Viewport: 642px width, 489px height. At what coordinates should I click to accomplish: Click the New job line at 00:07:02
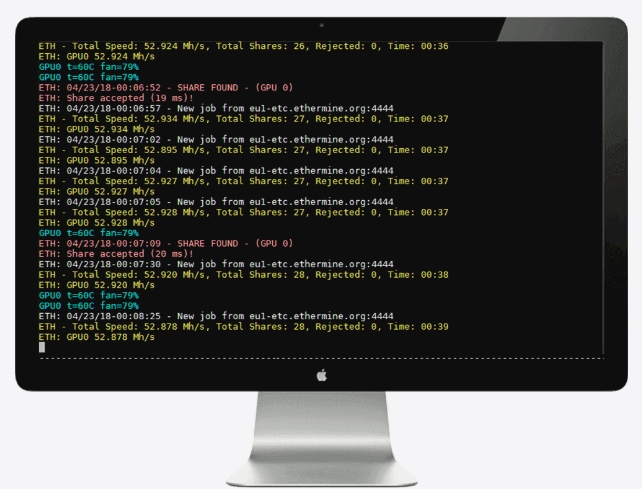point(215,139)
